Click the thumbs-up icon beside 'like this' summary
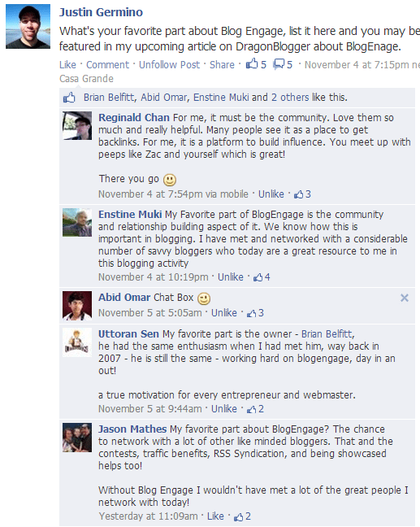The image size is (420, 527). (x=69, y=98)
